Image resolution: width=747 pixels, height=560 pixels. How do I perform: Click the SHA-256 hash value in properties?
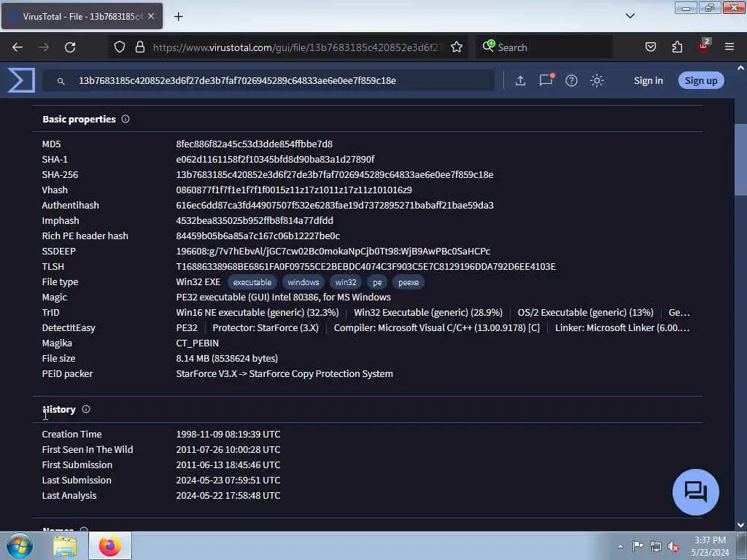coord(334,174)
